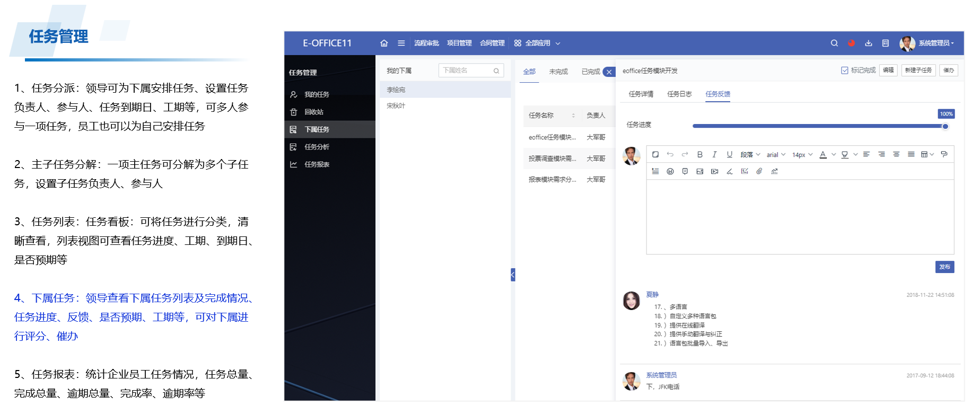Click the 新建子任务 button
This screenshot has height=414, width=980.
pyautogui.click(x=918, y=70)
